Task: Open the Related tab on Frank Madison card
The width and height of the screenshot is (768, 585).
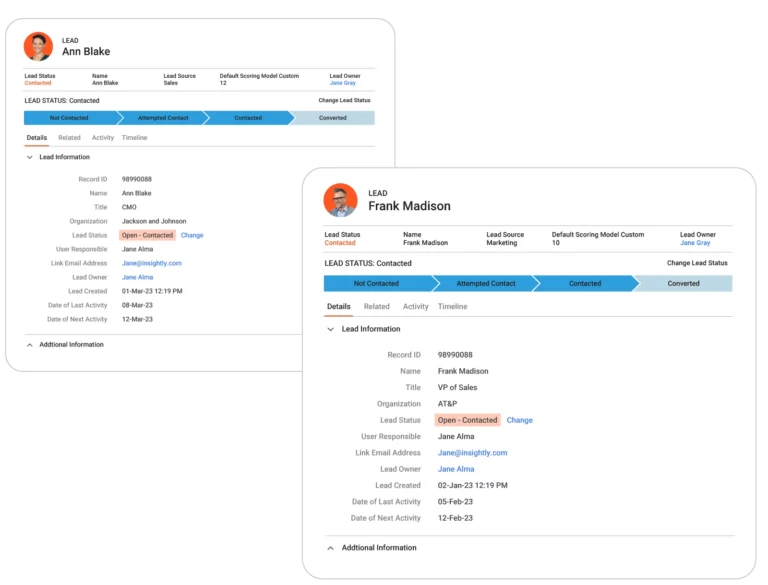Action: point(377,307)
